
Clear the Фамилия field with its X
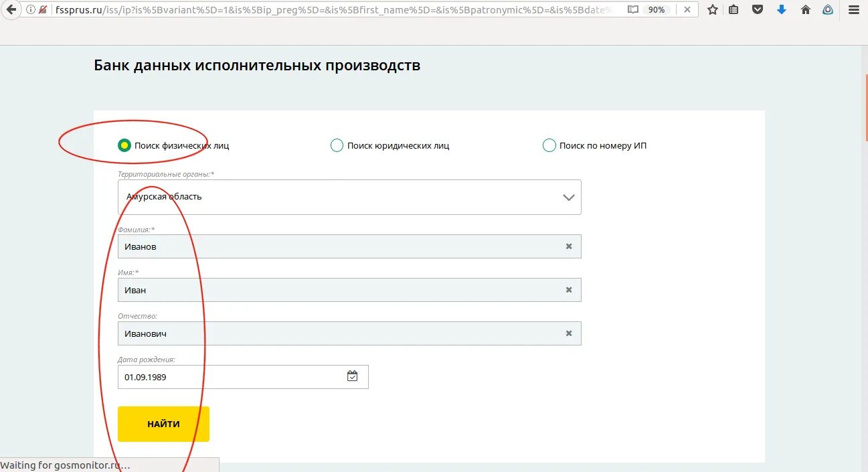pos(569,246)
